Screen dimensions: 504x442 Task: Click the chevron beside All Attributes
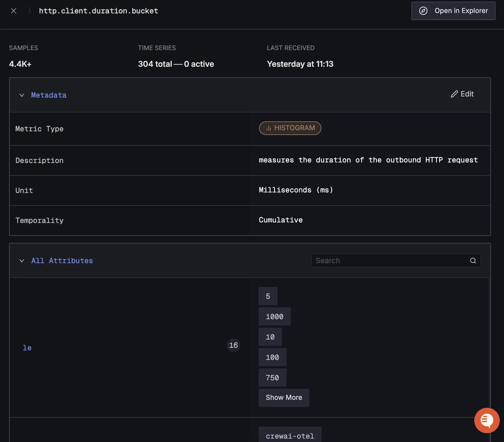tap(22, 261)
